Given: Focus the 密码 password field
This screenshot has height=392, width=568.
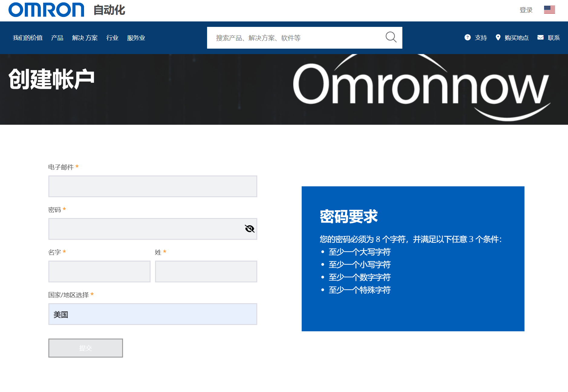Looking at the screenshot, I should [145, 229].
